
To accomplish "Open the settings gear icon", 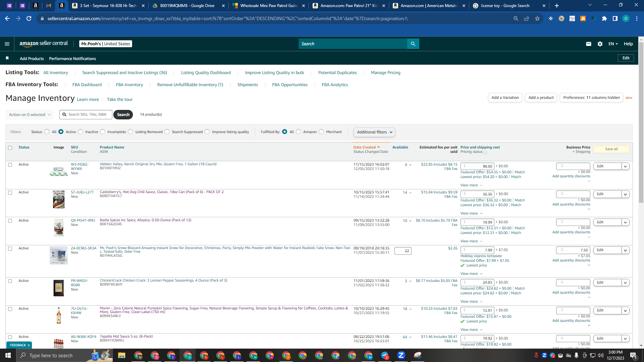I will (x=600, y=44).
